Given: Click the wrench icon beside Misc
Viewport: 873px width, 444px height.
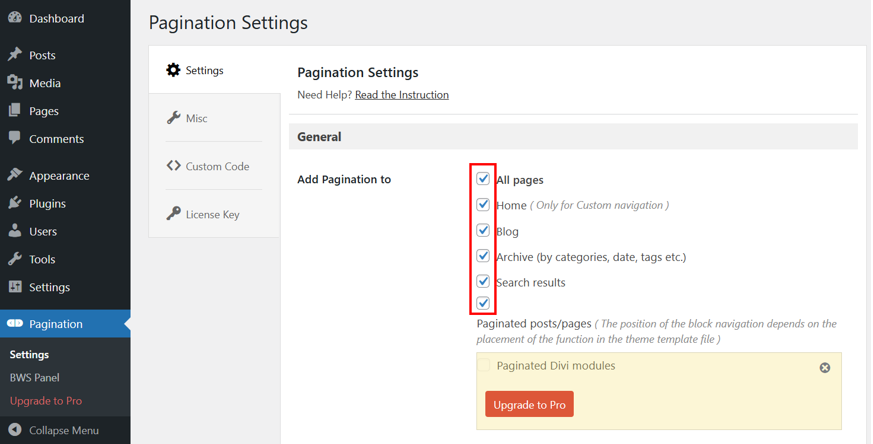Looking at the screenshot, I should pyautogui.click(x=173, y=118).
